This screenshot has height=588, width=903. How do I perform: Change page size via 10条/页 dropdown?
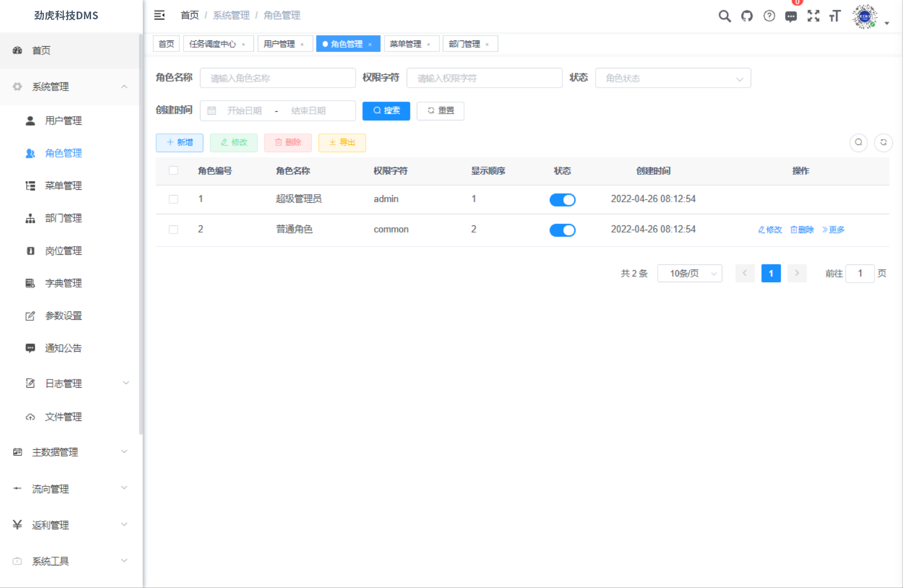(690, 273)
